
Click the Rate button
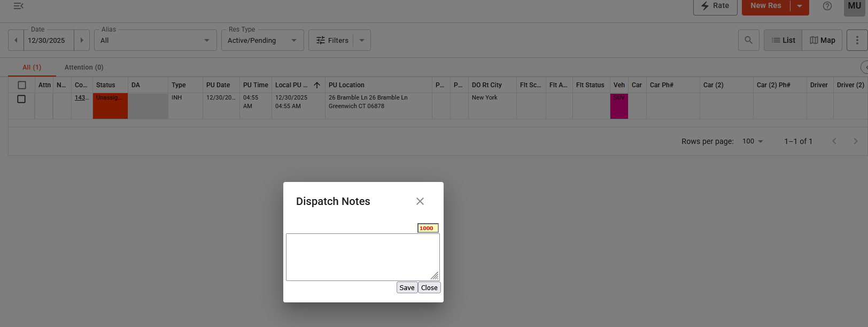pos(715,6)
